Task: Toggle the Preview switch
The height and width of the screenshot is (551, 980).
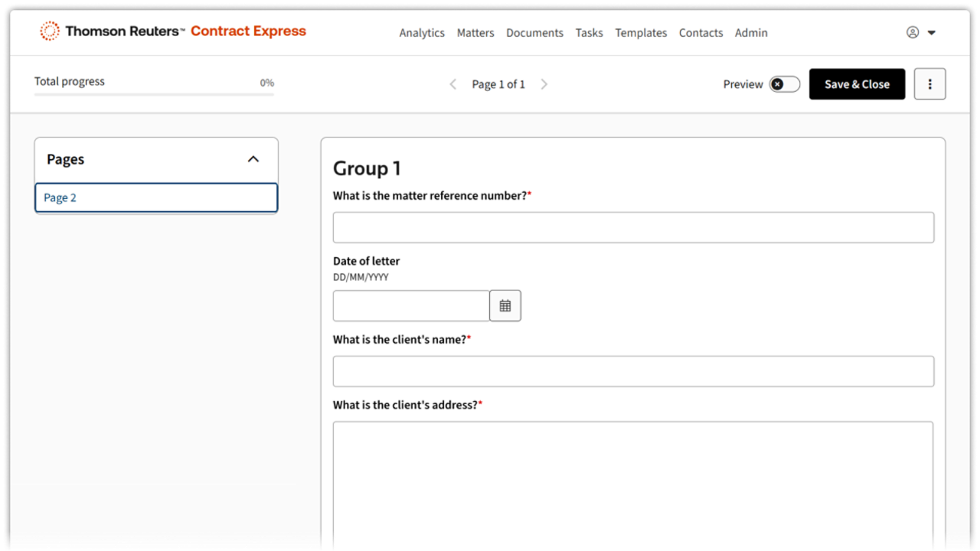Action: point(784,84)
